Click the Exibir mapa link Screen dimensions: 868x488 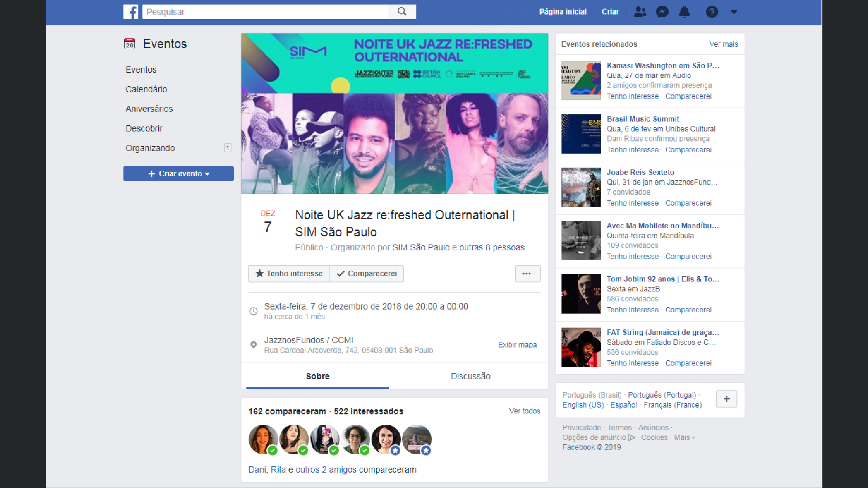(517, 345)
